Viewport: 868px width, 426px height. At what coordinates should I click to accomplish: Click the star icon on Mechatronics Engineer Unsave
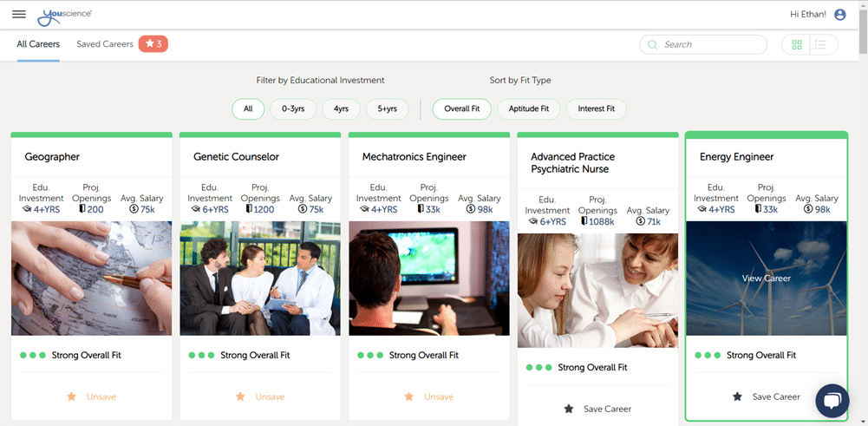pyautogui.click(x=409, y=397)
